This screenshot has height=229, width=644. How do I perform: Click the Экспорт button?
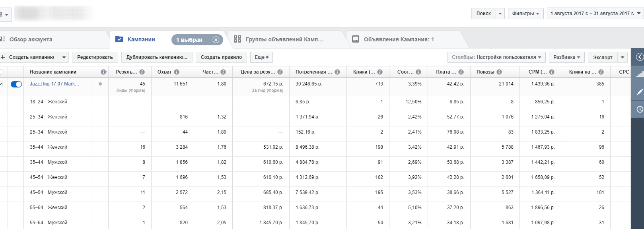point(603,57)
